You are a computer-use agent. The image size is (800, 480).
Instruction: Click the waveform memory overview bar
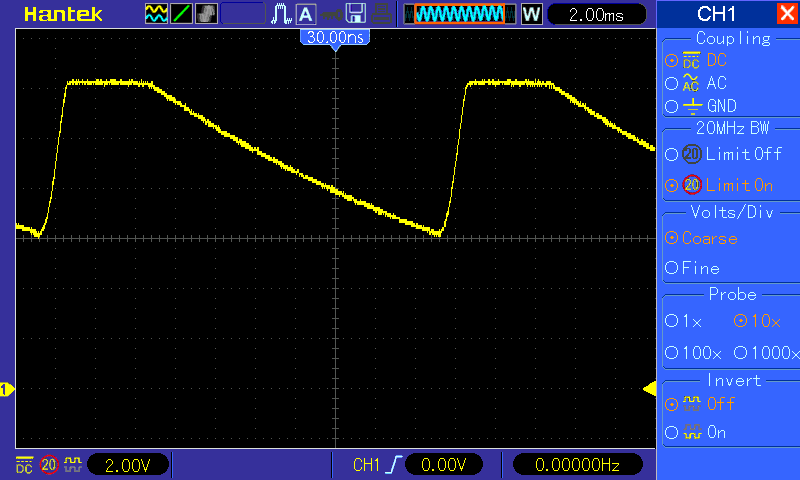[x=459, y=14]
